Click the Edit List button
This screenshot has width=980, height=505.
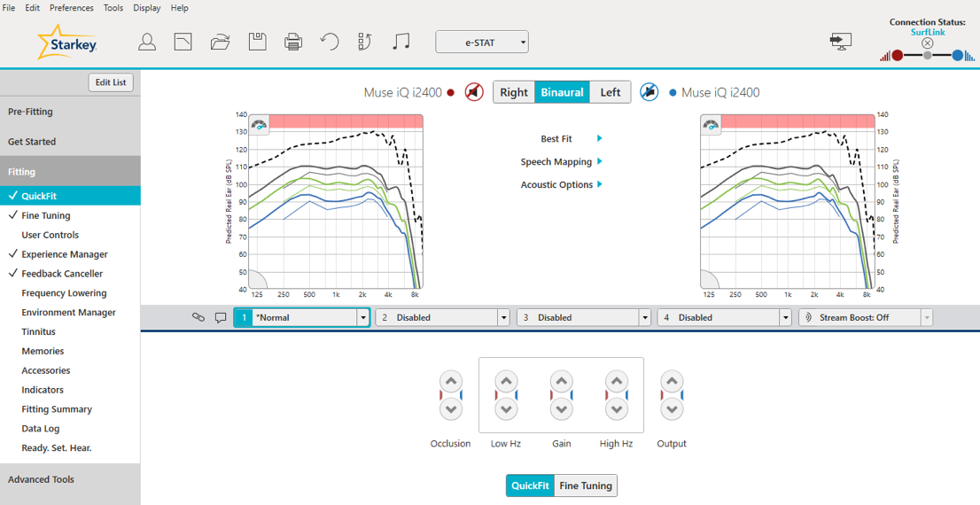(x=111, y=82)
